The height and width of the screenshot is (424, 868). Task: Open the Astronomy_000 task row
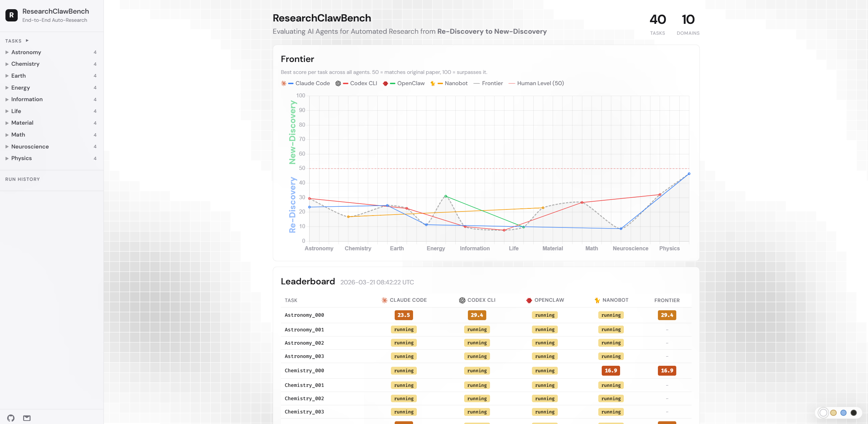click(x=304, y=315)
